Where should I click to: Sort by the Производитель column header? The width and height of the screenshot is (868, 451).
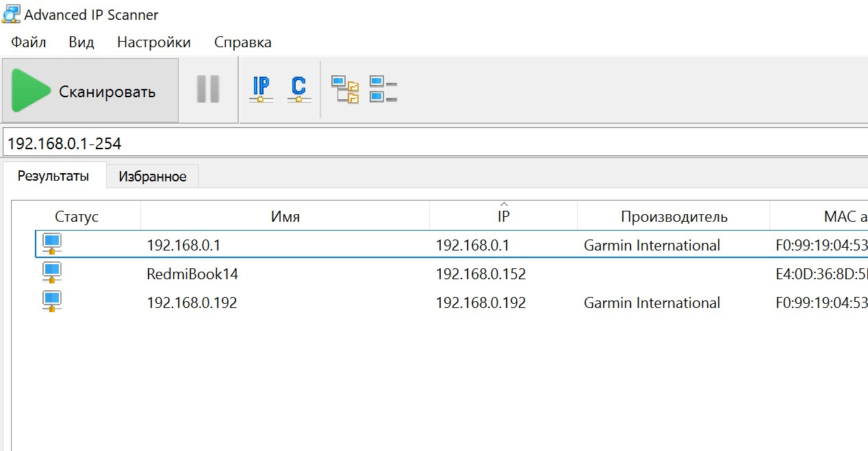coord(674,216)
